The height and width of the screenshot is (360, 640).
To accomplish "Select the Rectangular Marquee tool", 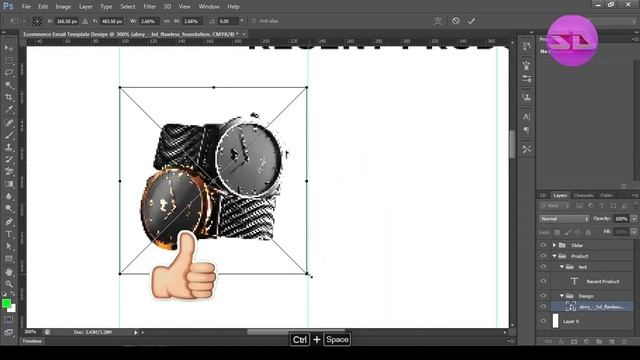I will [x=9, y=61].
